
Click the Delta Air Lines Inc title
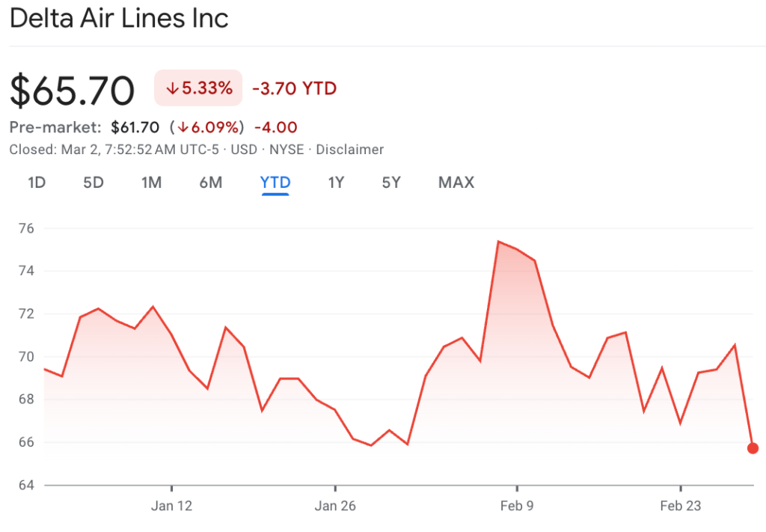pyautogui.click(x=119, y=18)
